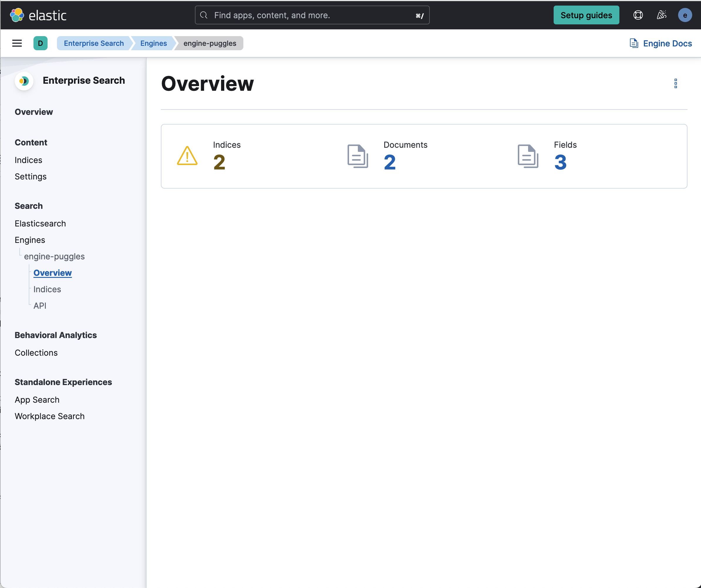Open App Search in sidebar

(x=37, y=400)
